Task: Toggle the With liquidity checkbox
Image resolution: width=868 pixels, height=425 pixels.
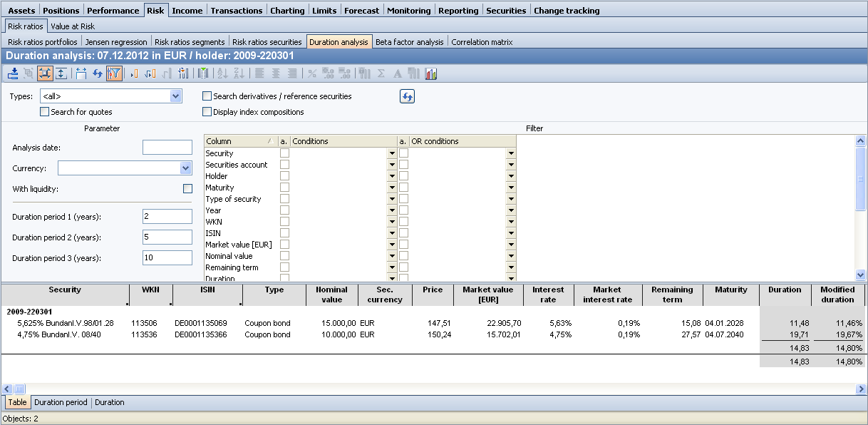Action: 187,189
